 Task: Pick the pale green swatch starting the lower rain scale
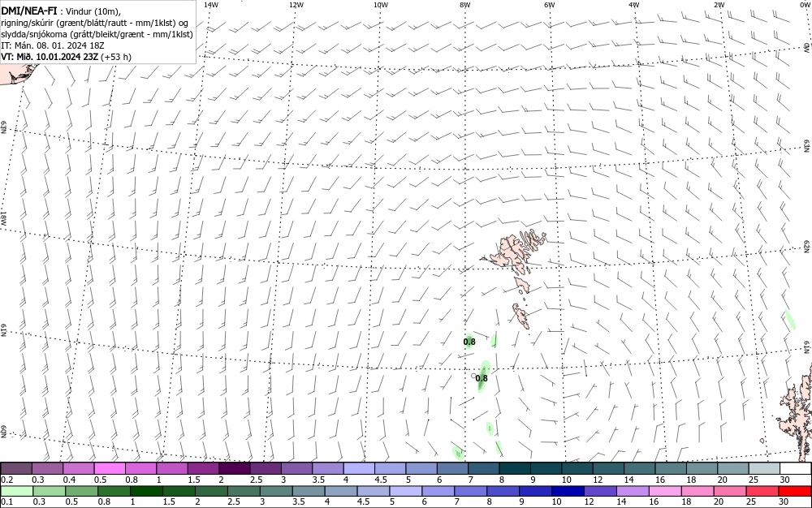coord(16,490)
